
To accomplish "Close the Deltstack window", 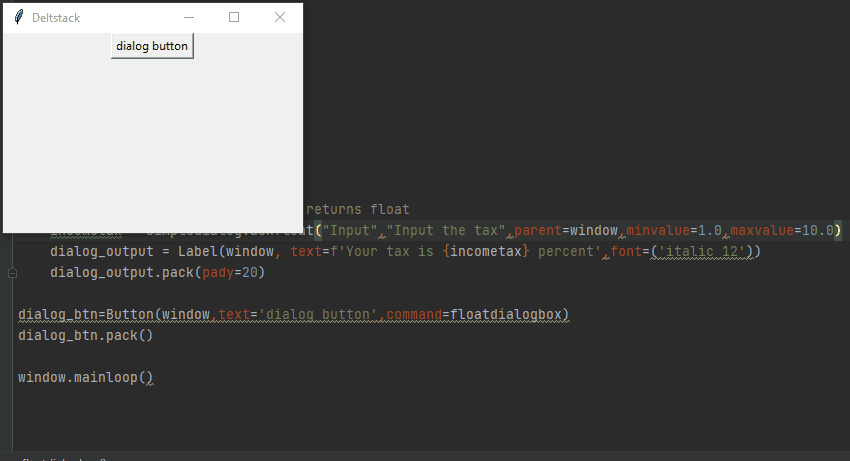I will 280,18.
